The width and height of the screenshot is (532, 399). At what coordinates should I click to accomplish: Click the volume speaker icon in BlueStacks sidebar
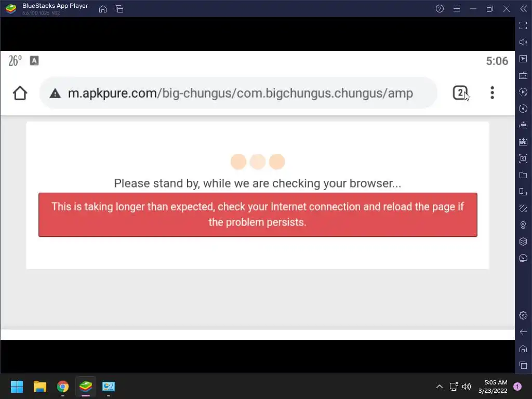tap(523, 42)
